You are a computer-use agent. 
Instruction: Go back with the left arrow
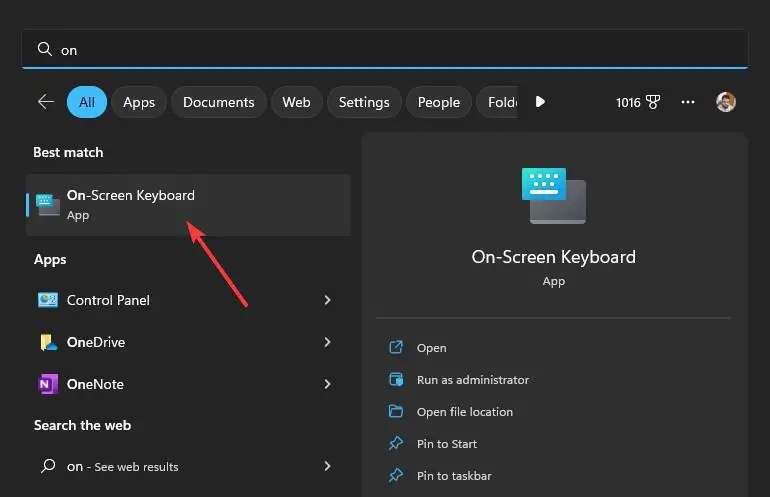[x=46, y=102]
